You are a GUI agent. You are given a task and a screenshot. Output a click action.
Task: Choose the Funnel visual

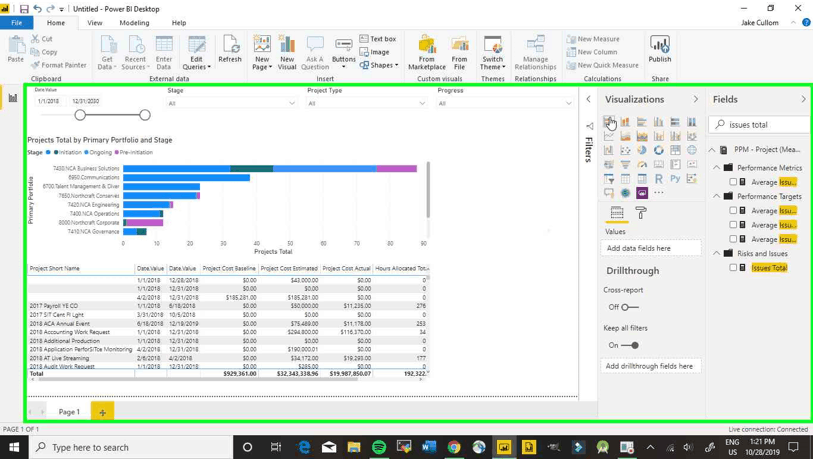point(626,165)
